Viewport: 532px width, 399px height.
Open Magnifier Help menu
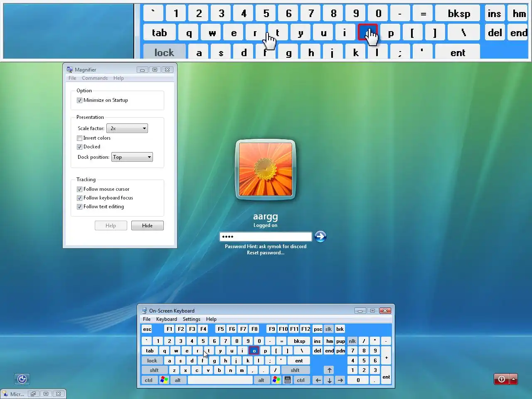pos(118,78)
